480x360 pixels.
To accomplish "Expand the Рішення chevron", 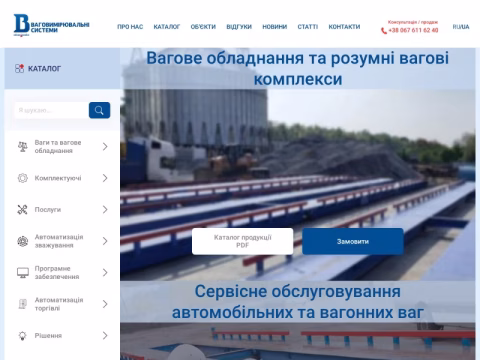I will tap(105, 335).
